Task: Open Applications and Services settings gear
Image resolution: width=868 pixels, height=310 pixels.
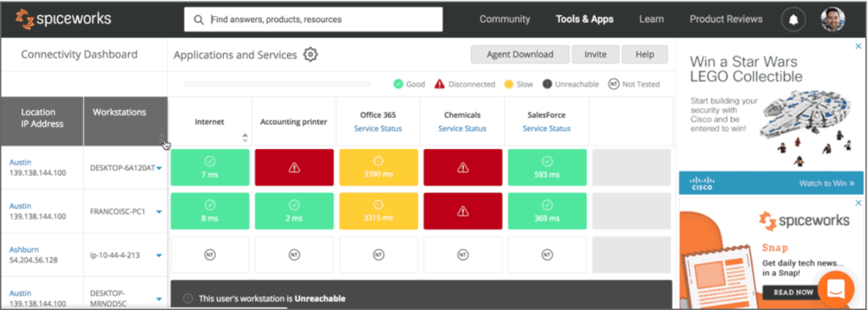Action: click(310, 55)
